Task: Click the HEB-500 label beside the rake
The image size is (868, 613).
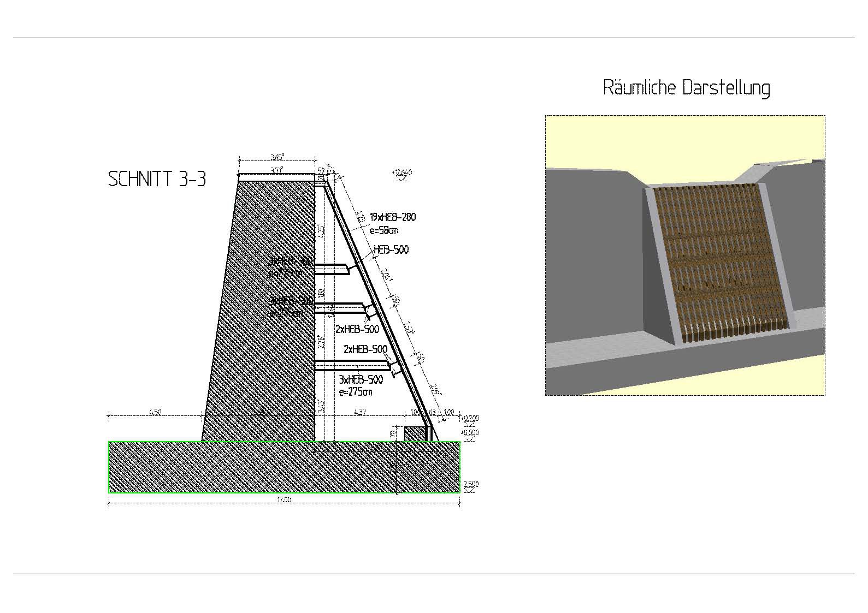Action: click(391, 250)
